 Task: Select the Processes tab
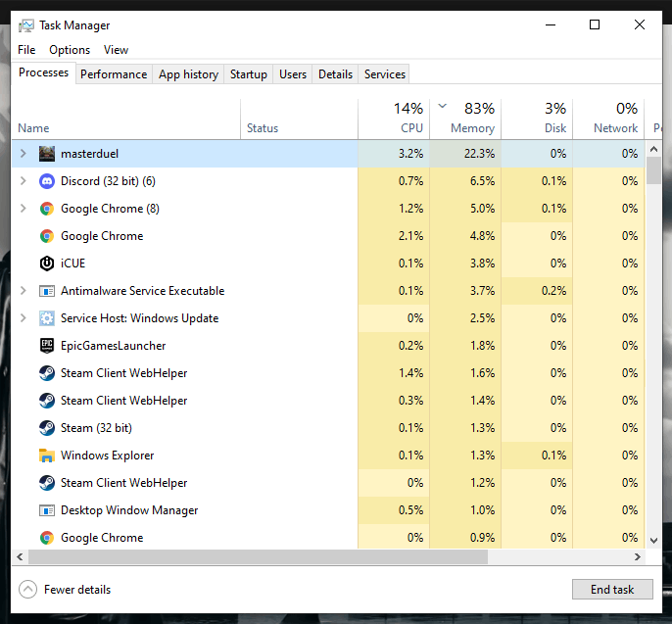point(43,72)
